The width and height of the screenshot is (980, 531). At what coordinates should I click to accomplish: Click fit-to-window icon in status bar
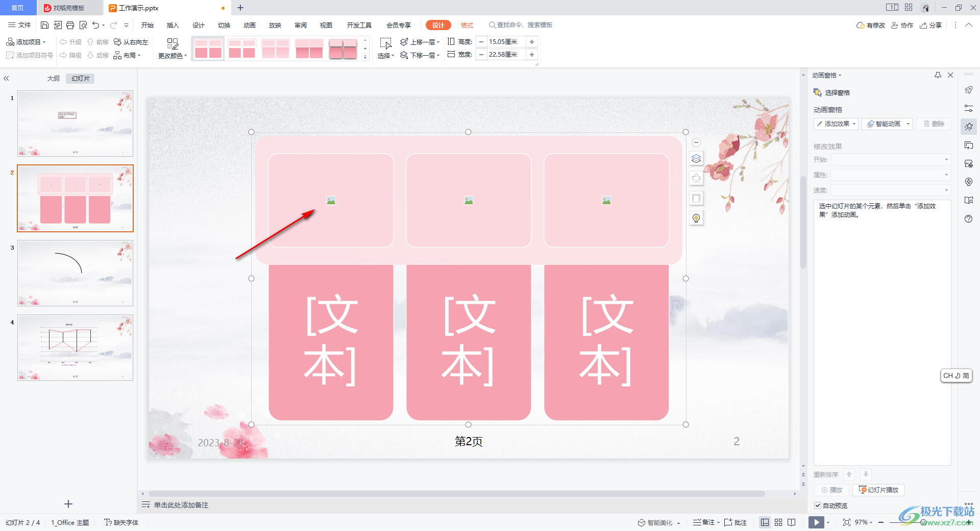847,522
